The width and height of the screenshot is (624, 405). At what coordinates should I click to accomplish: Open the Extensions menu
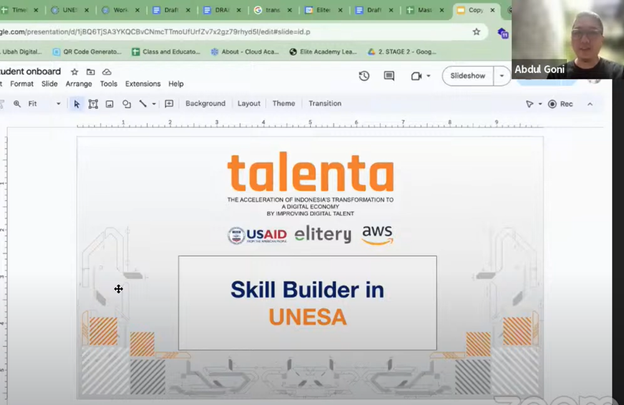(x=143, y=84)
